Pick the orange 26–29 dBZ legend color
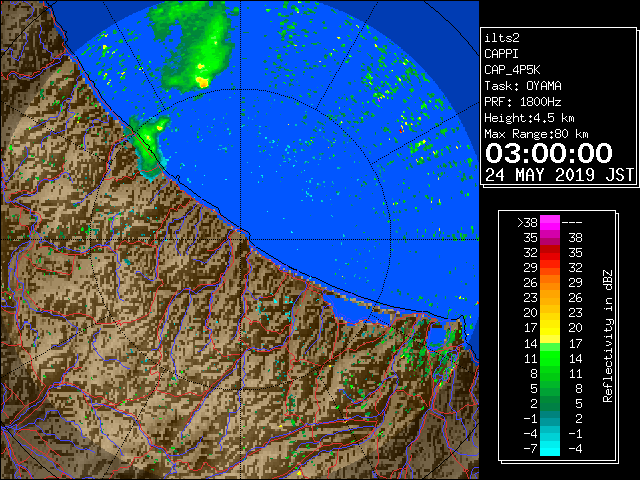This screenshot has height=480, width=640. coord(550,283)
